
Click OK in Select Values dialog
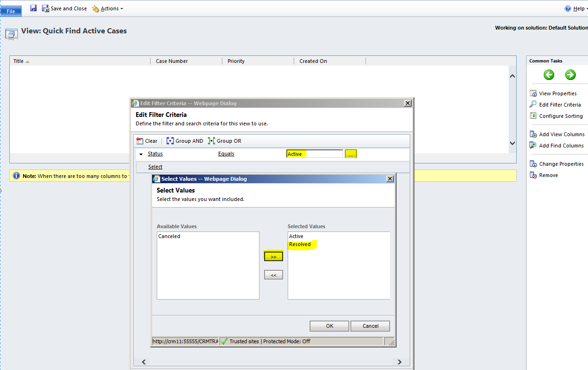tap(329, 326)
